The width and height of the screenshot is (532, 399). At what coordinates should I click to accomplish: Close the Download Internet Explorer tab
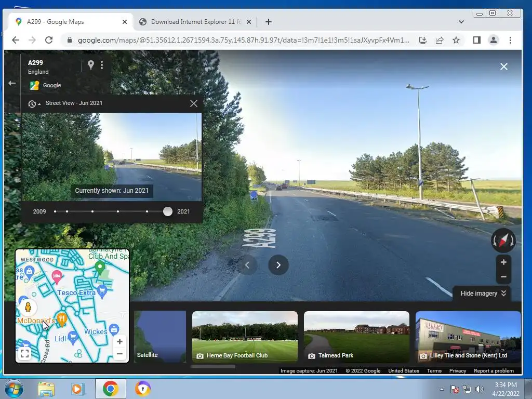click(x=249, y=22)
